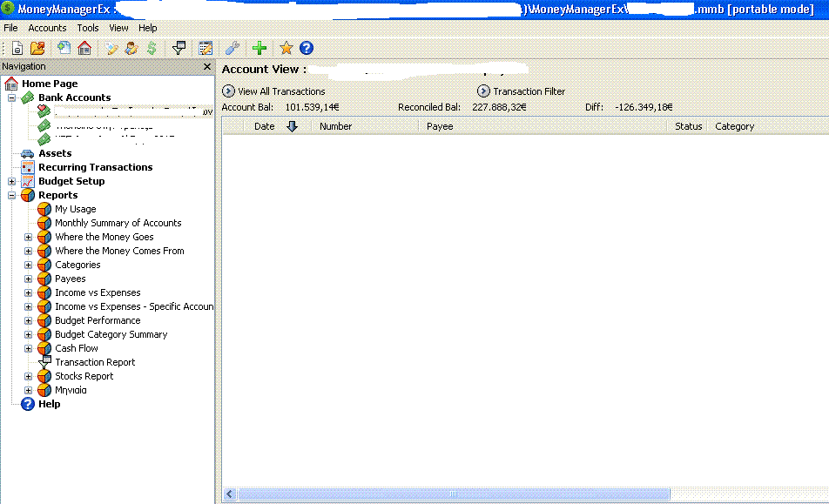The width and height of the screenshot is (829, 504).
Task: Open the Currency dollar-sign toolbar icon
Action: (152, 48)
